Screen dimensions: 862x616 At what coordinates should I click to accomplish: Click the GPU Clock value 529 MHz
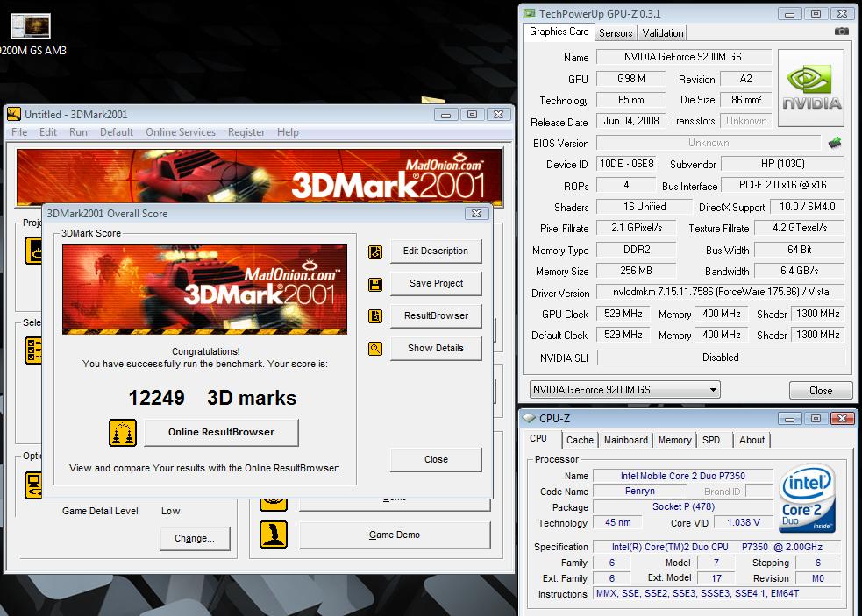click(x=623, y=314)
